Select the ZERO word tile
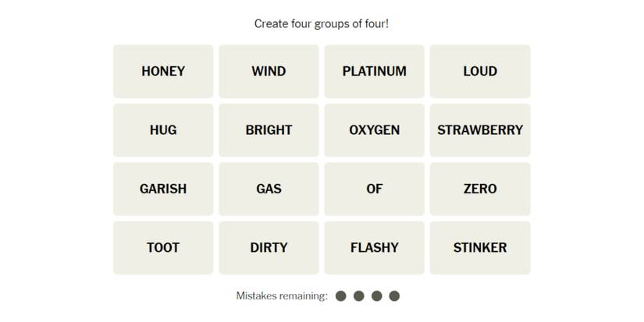This screenshot has width=644, height=322. pyautogui.click(x=479, y=189)
